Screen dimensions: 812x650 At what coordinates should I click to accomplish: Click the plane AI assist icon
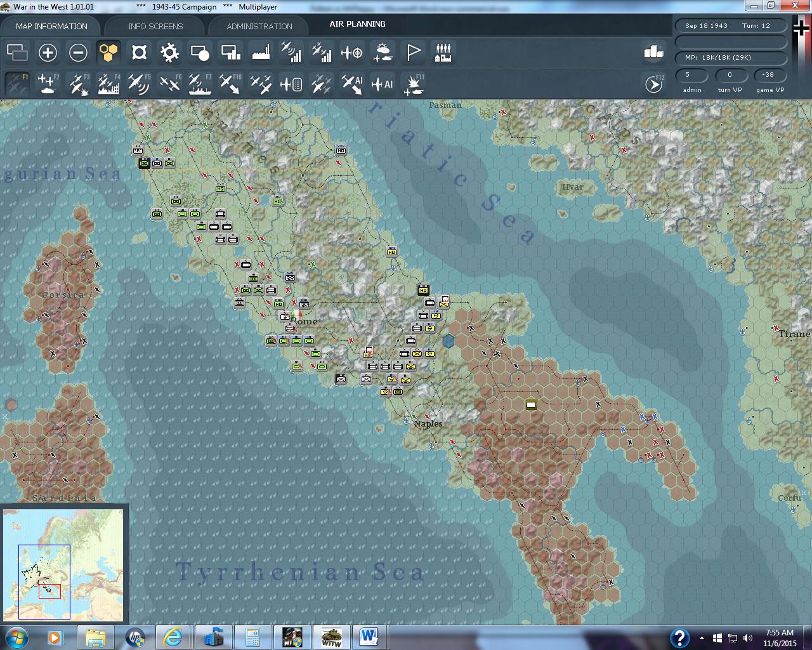[x=383, y=84]
